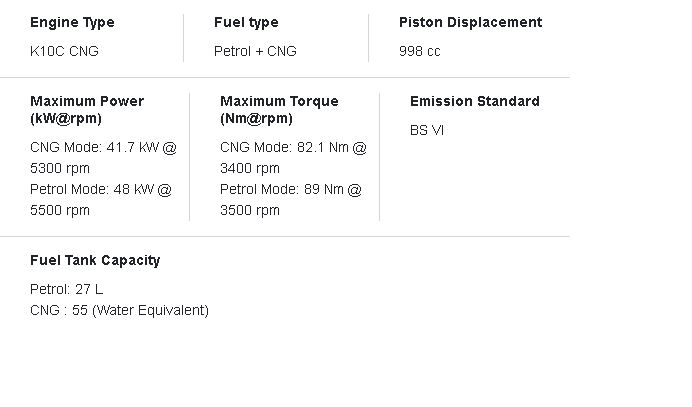
Task: Select the CNG : 55 (Water Equivalent) text
Action: point(119,310)
